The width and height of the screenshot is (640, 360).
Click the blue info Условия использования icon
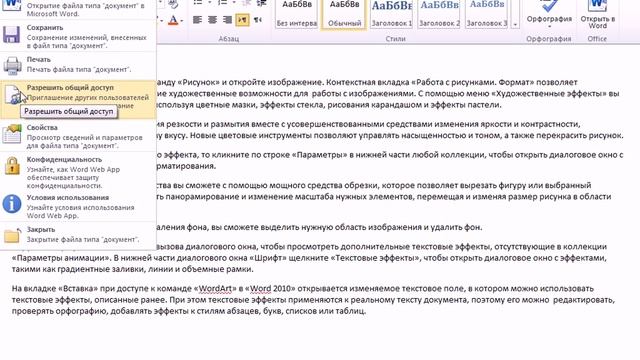pos(12,204)
